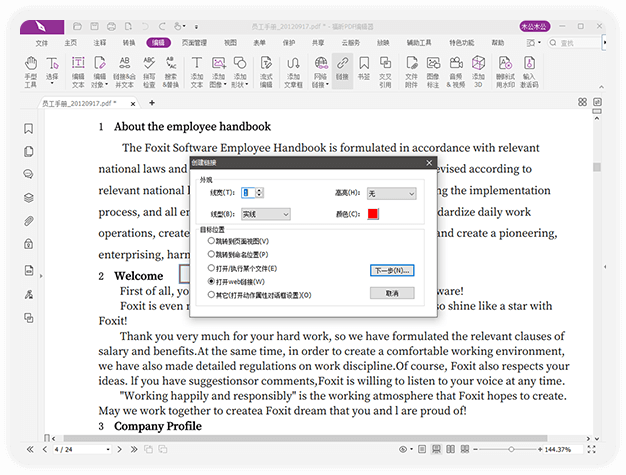Enable facing pages view in status bar

click(450, 449)
